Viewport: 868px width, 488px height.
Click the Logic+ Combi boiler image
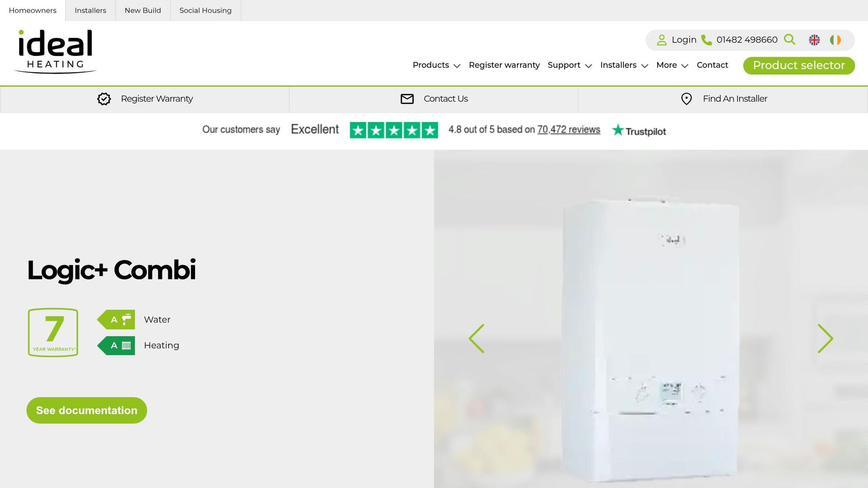point(651,339)
